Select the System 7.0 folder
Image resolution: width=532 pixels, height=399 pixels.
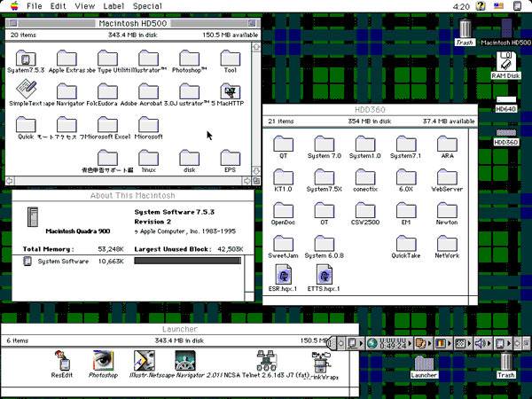pos(324,144)
